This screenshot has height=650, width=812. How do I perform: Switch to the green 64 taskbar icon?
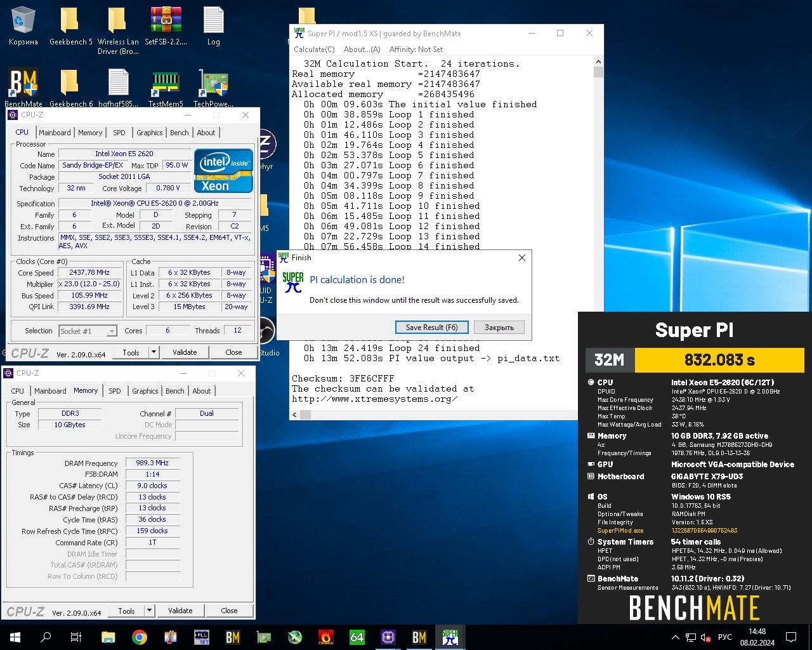tap(357, 637)
